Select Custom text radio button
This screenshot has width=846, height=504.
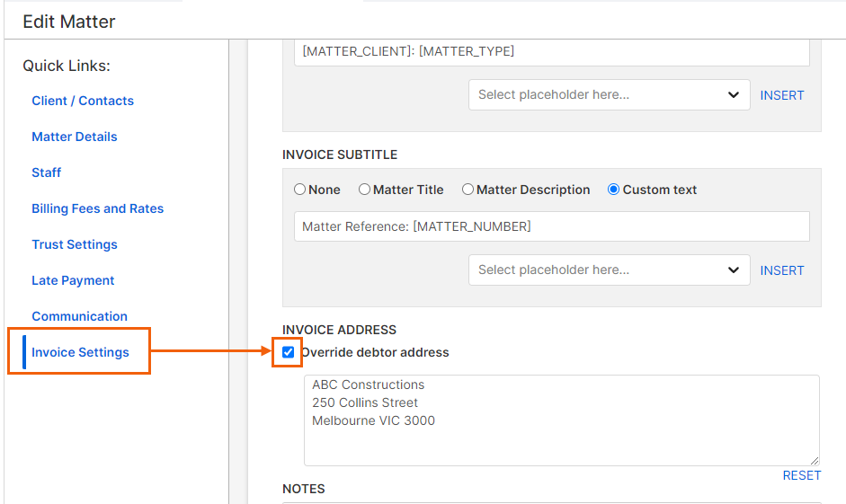pos(613,190)
